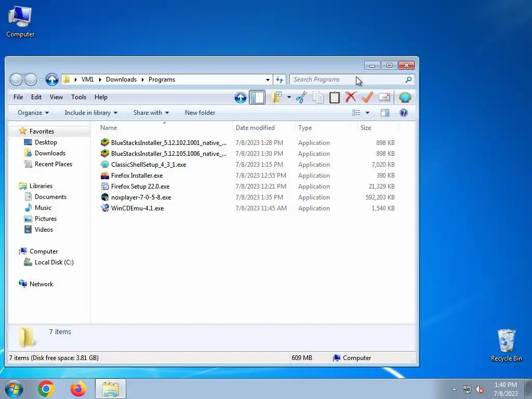Open the View menu
Screen dimensions: 532x399
point(56,97)
